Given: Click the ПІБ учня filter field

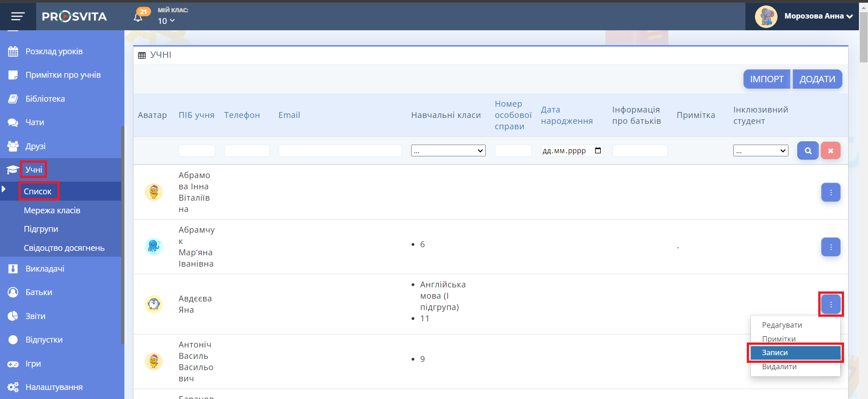Looking at the screenshot, I should [x=197, y=150].
